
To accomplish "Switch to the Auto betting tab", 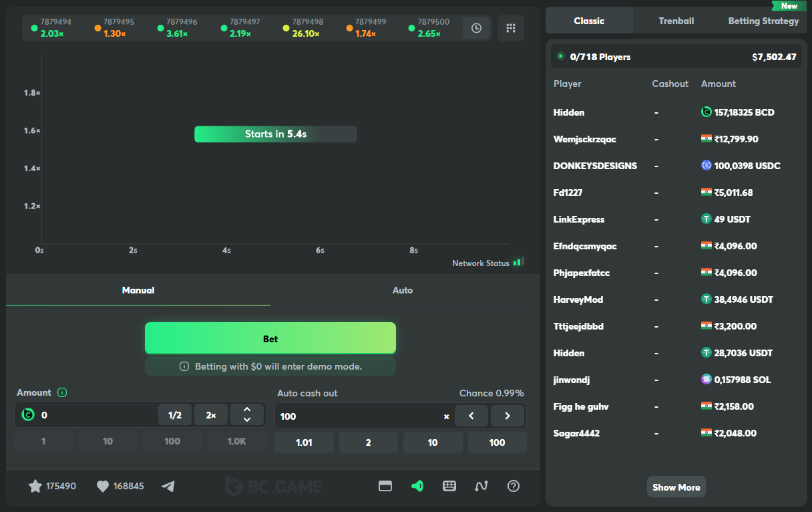I will [403, 290].
